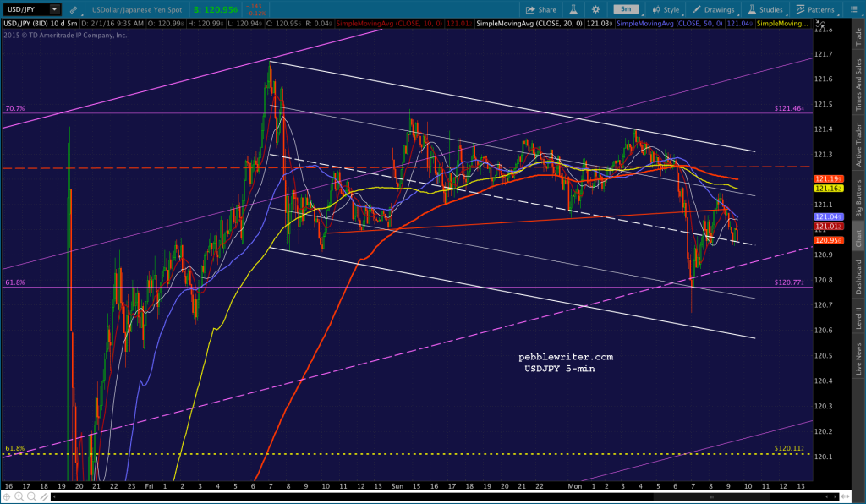Click the 121.16 yellow price bubble
866x504 pixels.
pyautogui.click(x=829, y=189)
